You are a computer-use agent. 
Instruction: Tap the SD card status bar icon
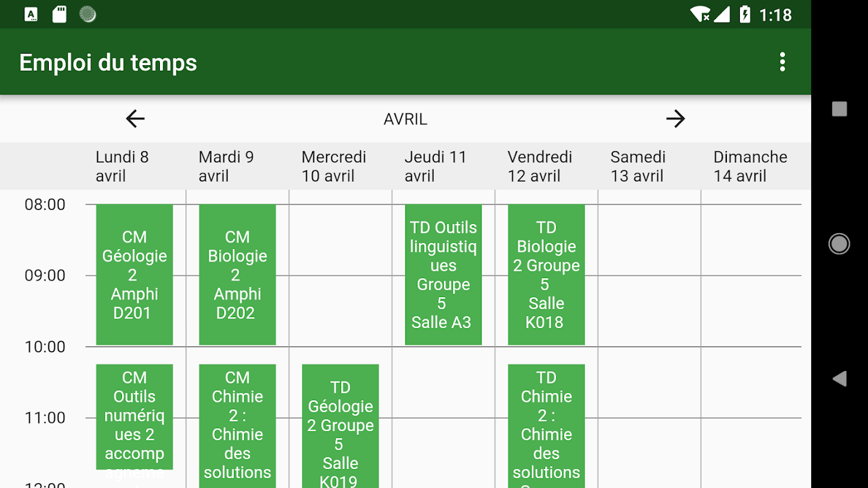tap(59, 14)
